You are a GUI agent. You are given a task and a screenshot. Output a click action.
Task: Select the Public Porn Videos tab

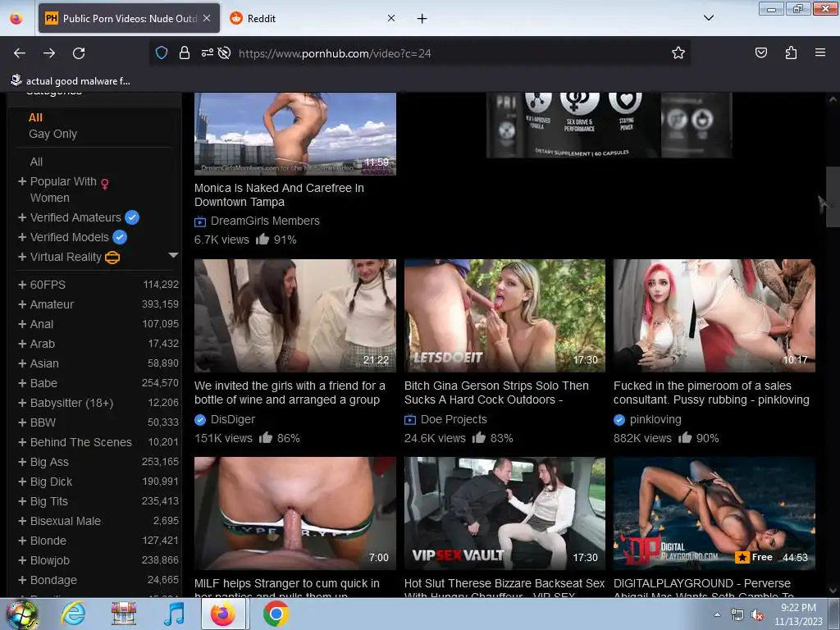(x=129, y=18)
